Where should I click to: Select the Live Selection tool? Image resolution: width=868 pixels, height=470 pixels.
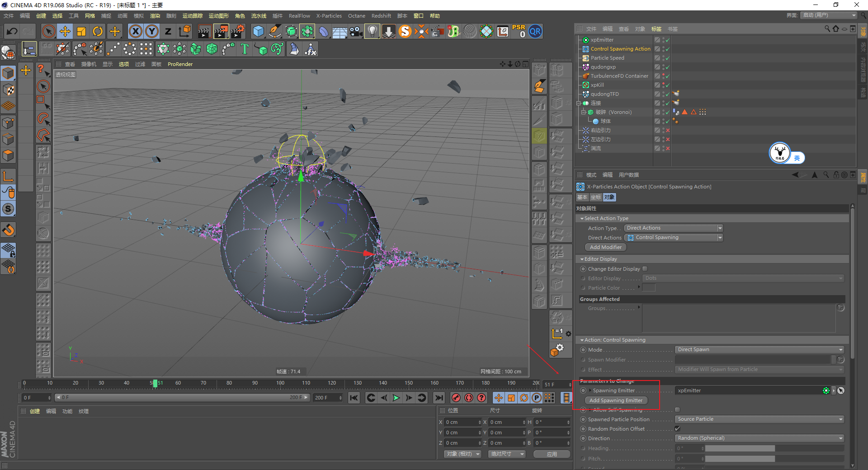(x=48, y=32)
